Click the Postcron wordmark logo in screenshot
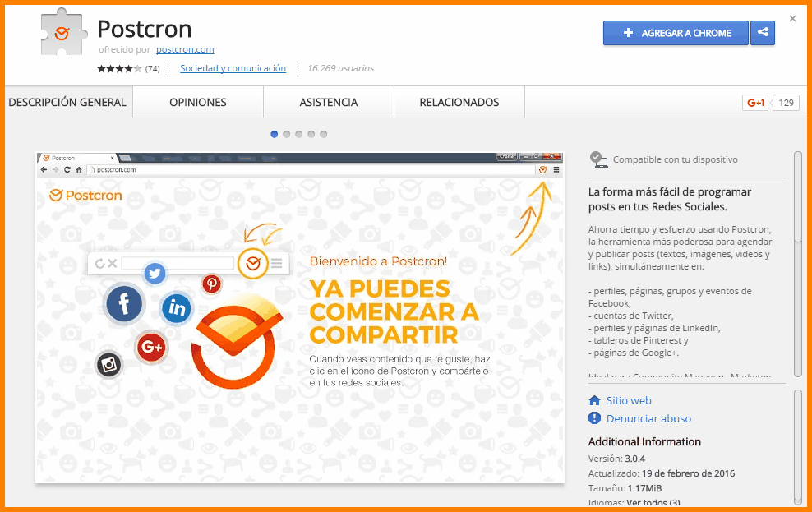 (x=86, y=195)
